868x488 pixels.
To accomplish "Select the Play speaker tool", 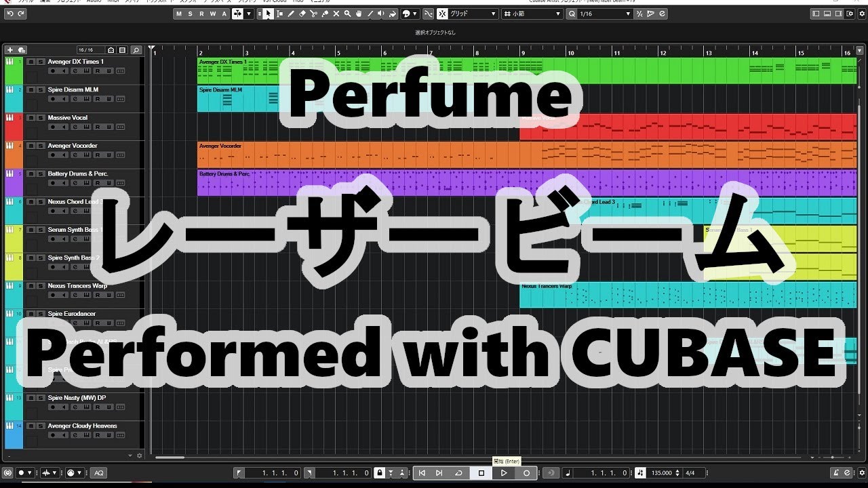I will point(381,14).
